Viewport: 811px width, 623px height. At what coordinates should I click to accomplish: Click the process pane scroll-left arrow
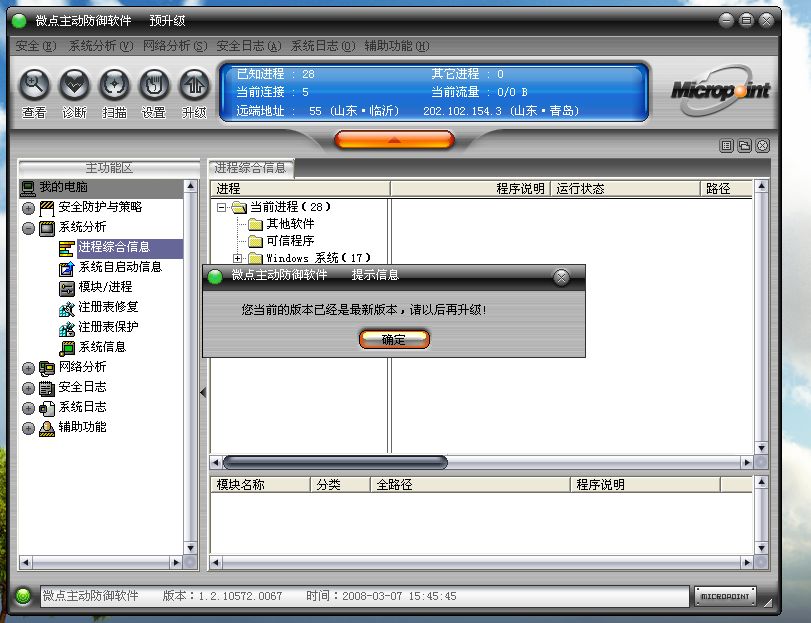216,462
